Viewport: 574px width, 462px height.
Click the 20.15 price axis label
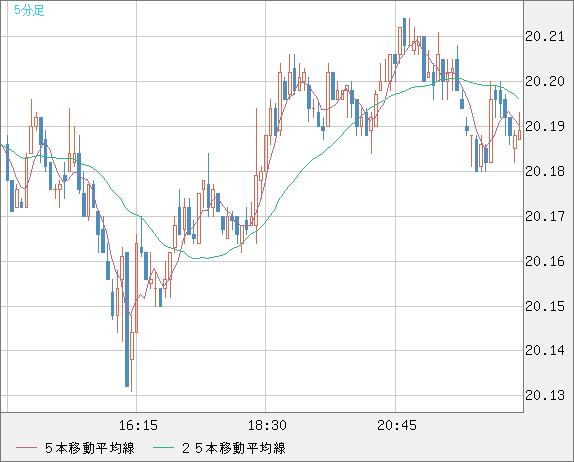545,306
